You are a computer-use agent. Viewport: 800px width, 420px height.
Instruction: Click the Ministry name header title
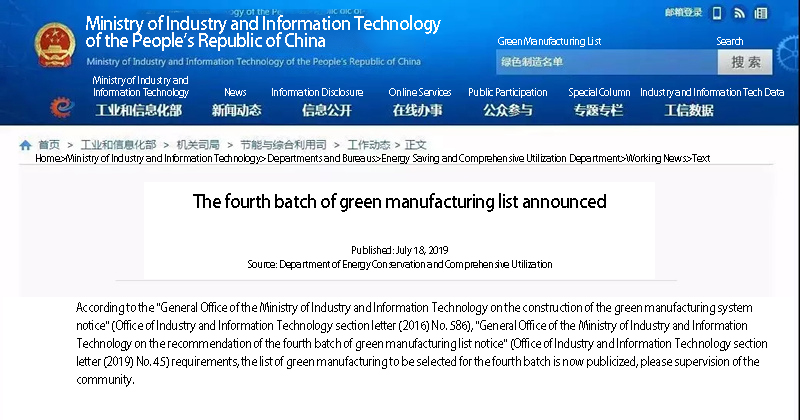pos(263,32)
